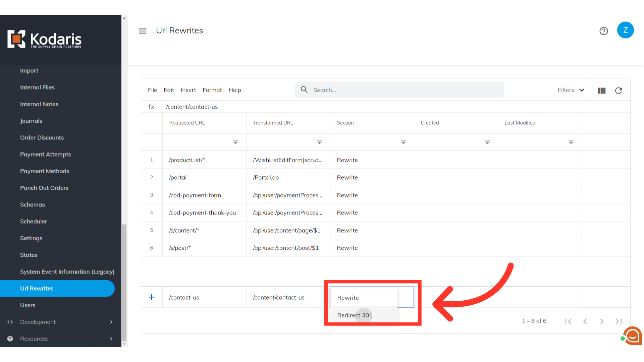Jump to the last page icon
Screen dimensions: 644x362
(x=619, y=321)
